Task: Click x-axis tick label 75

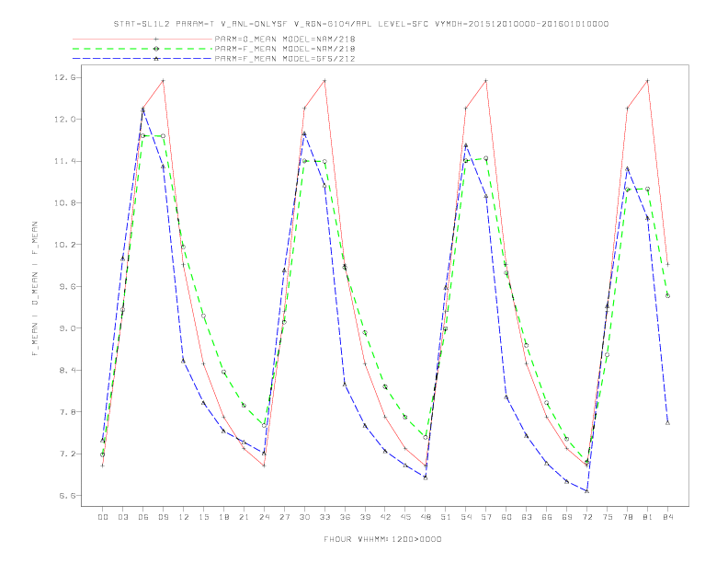Action: coord(608,517)
